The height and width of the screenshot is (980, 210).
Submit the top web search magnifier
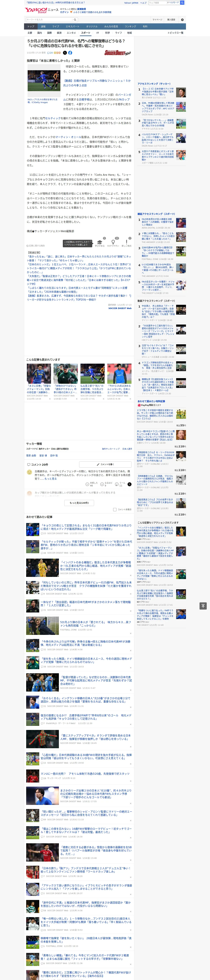click(x=182, y=3)
